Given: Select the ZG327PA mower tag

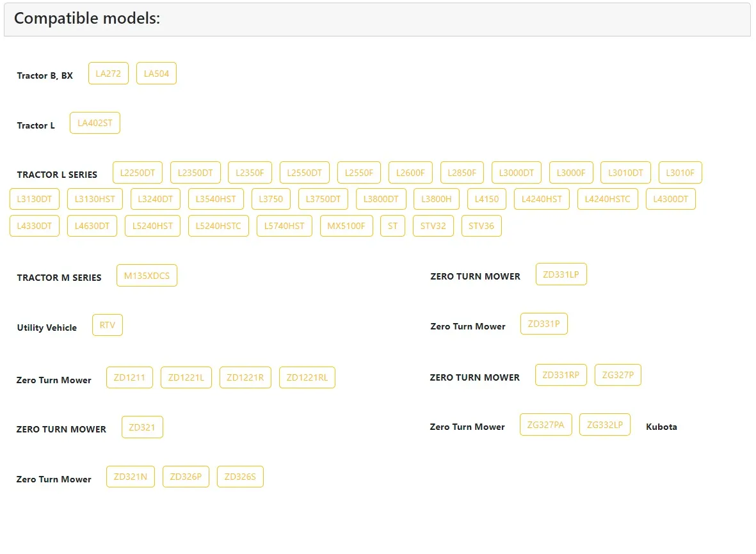Looking at the screenshot, I should coord(546,425).
